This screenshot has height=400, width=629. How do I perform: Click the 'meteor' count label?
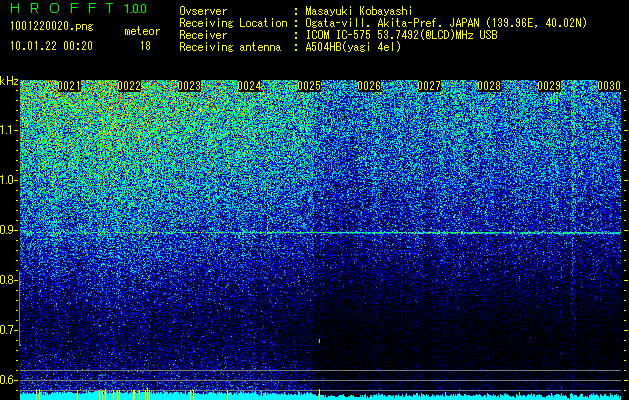click(142, 31)
